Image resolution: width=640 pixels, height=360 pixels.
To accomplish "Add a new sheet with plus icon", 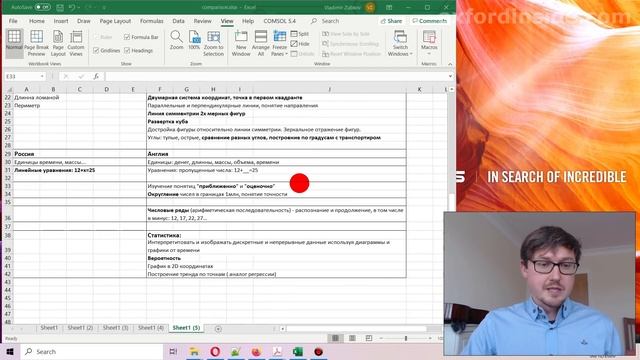I will (x=218, y=329).
